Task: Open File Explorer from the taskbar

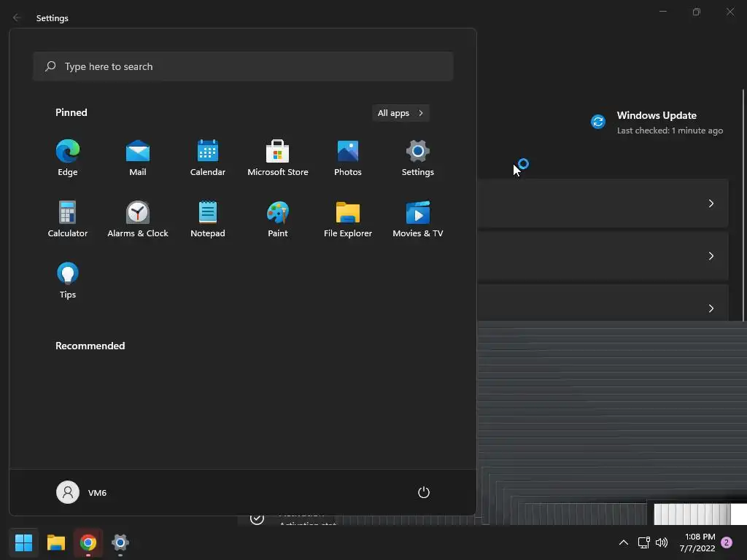Action: [55, 542]
